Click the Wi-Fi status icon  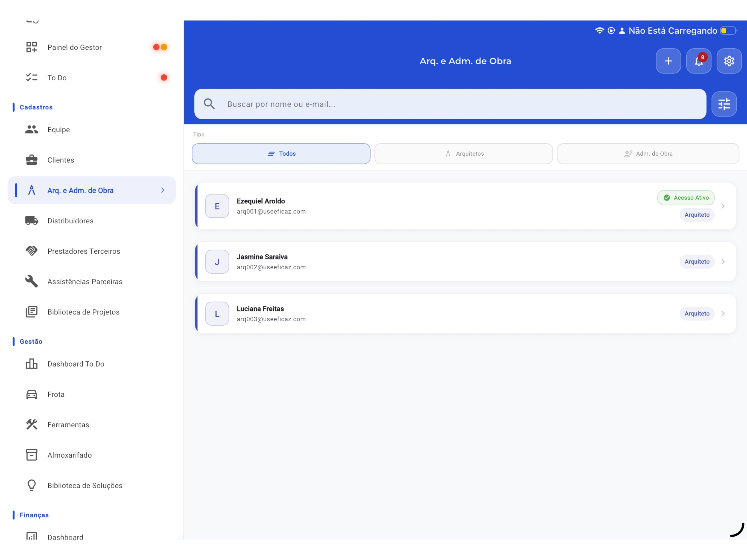coord(599,31)
